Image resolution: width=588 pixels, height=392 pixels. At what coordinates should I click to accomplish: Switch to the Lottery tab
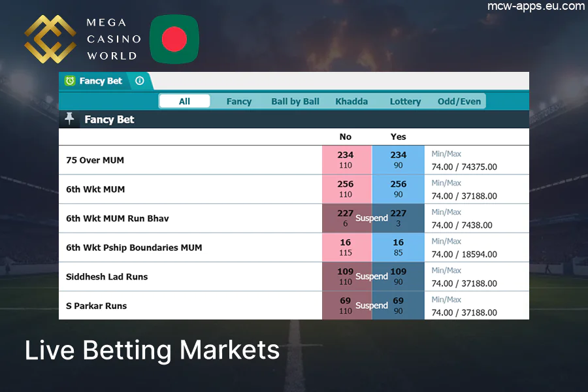[405, 101]
